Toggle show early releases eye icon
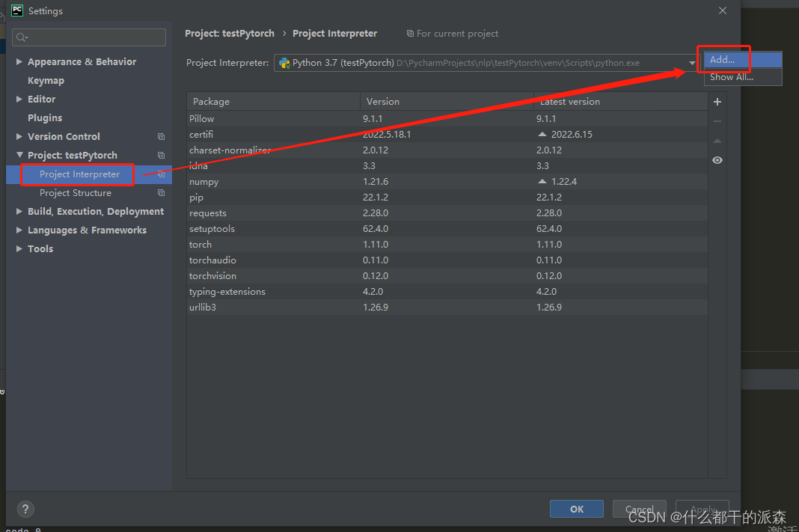 (717, 160)
